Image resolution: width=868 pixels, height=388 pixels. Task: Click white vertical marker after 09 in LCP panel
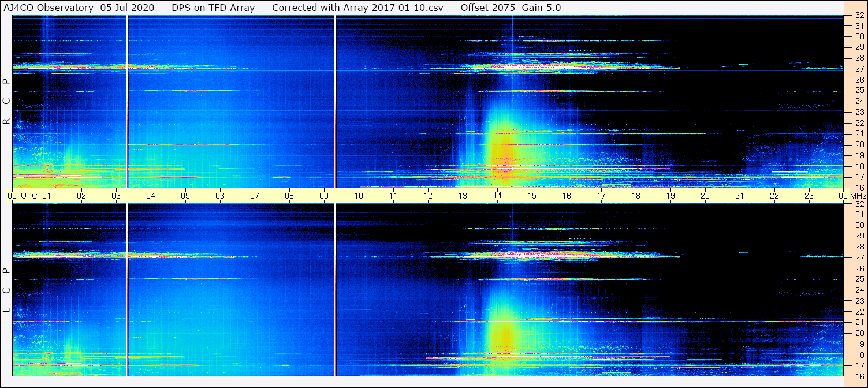pos(335,290)
